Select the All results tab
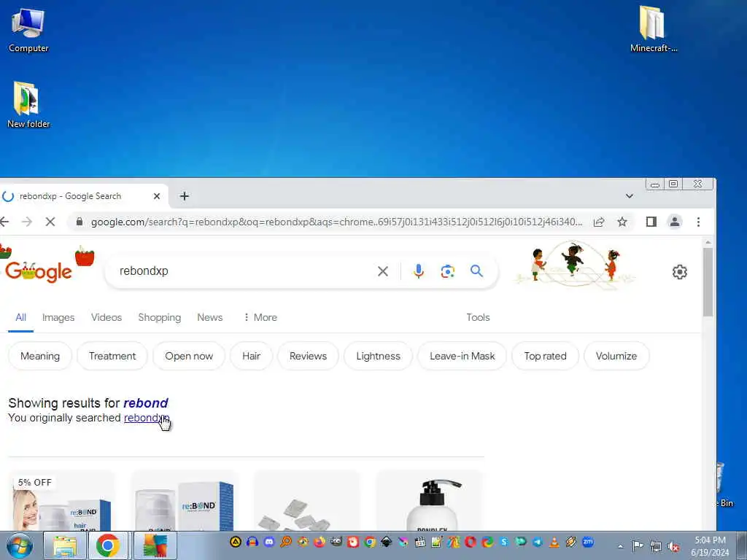Image resolution: width=747 pixels, height=560 pixels. click(20, 317)
